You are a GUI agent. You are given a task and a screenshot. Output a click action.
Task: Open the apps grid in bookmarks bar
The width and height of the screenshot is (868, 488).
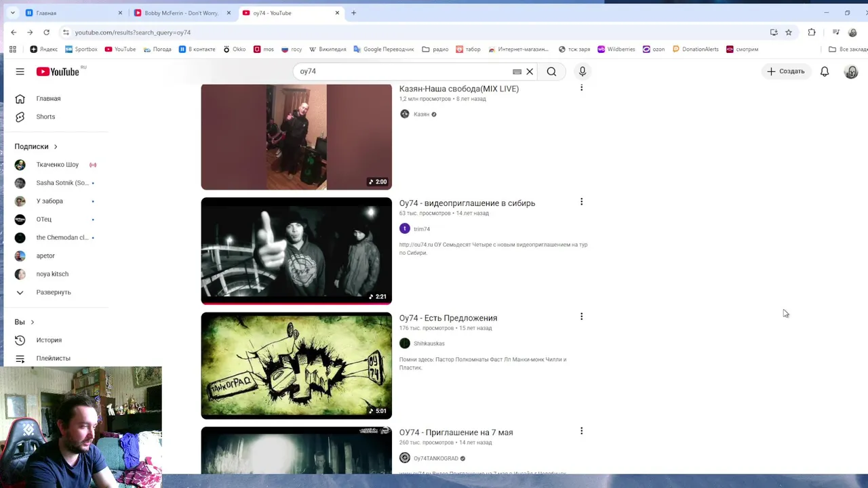click(x=12, y=49)
